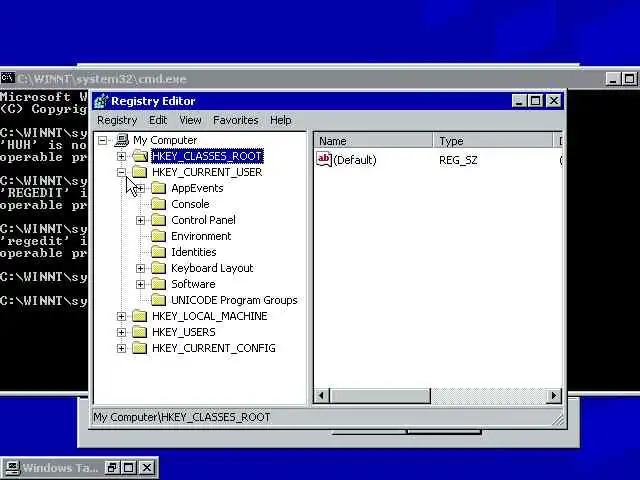Click the Type column header
The height and width of the screenshot is (480, 640).
coord(493,141)
